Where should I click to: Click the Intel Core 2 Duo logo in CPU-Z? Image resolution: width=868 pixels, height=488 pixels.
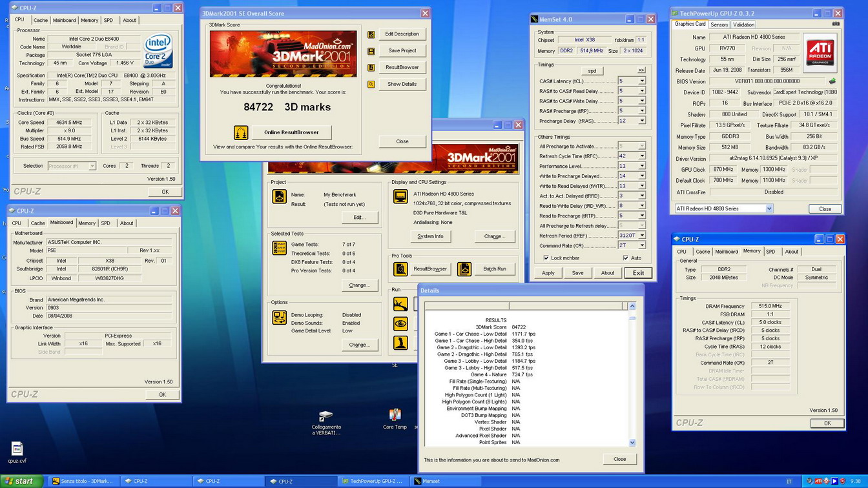point(159,51)
